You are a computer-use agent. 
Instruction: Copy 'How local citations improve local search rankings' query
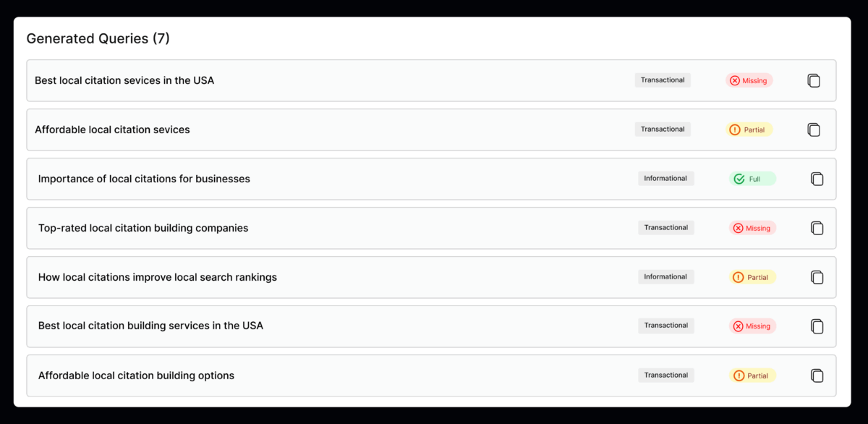click(x=817, y=277)
